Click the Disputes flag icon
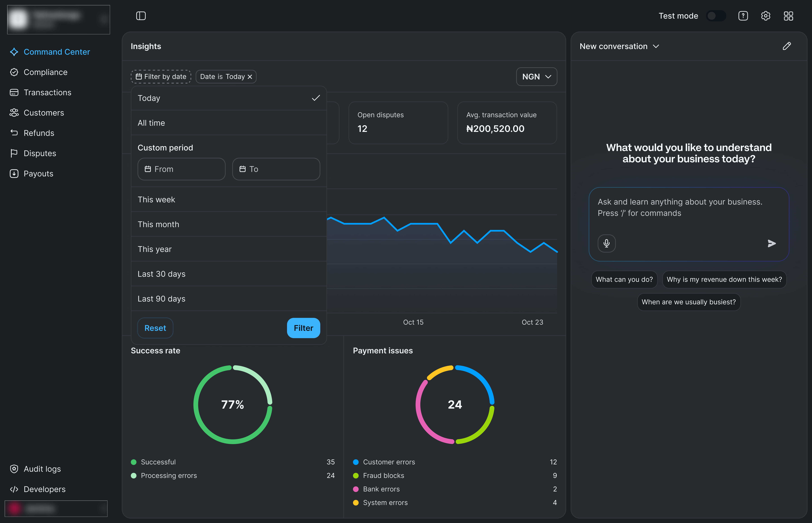The height and width of the screenshot is (523, 812). [14, 153]
